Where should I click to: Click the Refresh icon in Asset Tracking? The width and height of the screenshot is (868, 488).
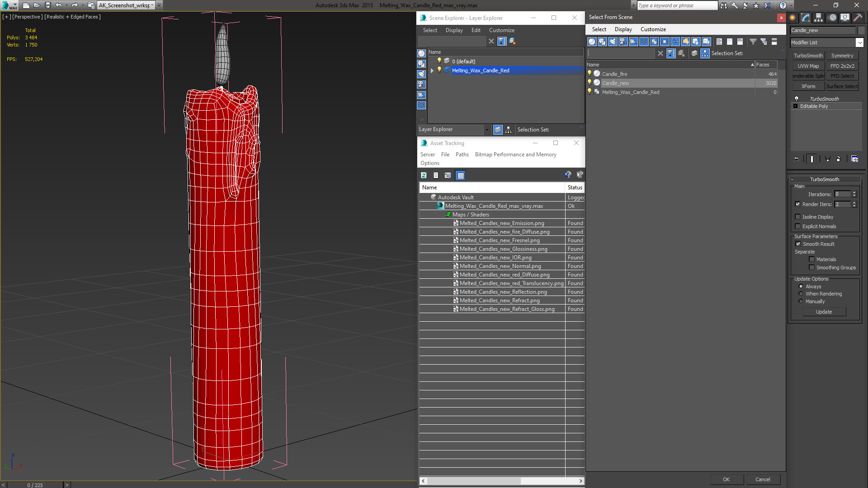(424, 175)
